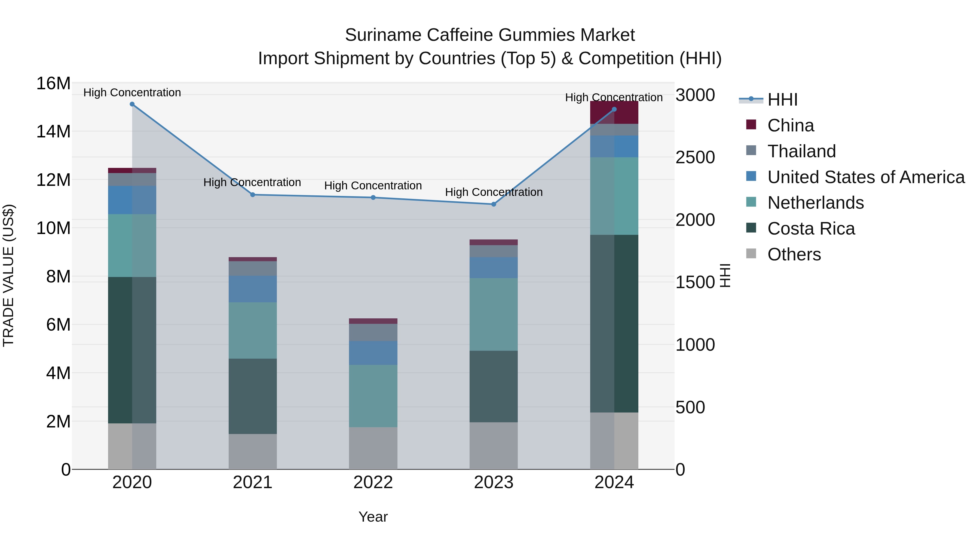
Task: Click the 'TRADE VALUE (US$)' axis title
Action: tap(8, 275)
